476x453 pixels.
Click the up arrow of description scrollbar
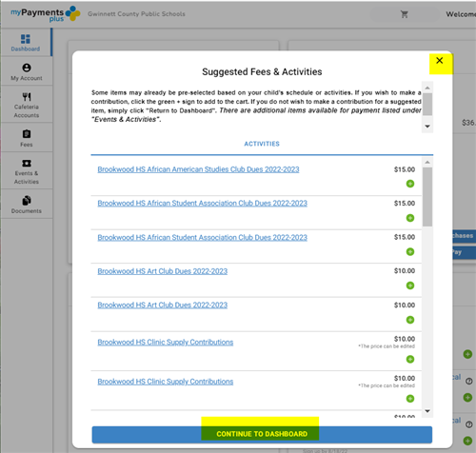[427, 88]
